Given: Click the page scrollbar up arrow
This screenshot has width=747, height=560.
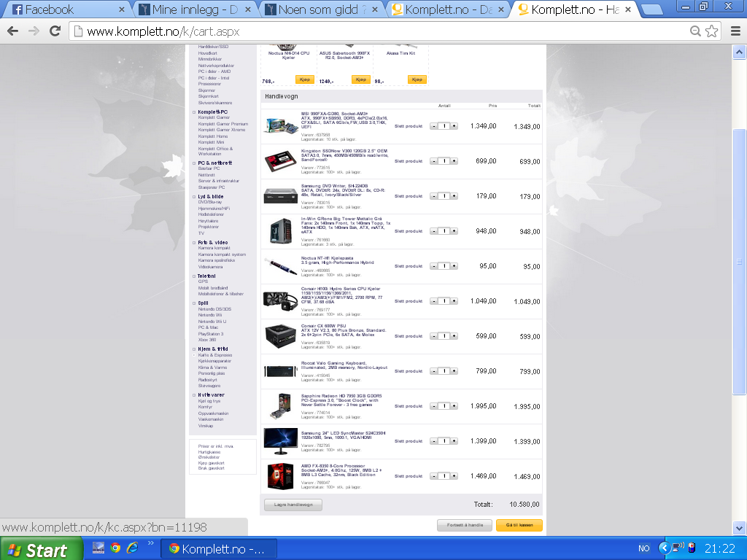Looking at the screenshot, I should [x=739, y=52].
